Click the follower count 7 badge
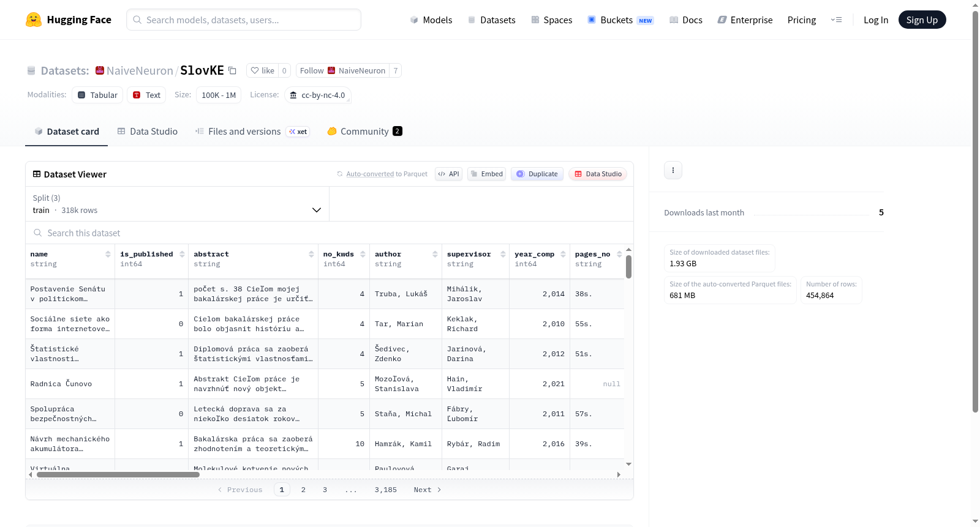The height and width of the screenshot is (527, 980). coord(396,70)
